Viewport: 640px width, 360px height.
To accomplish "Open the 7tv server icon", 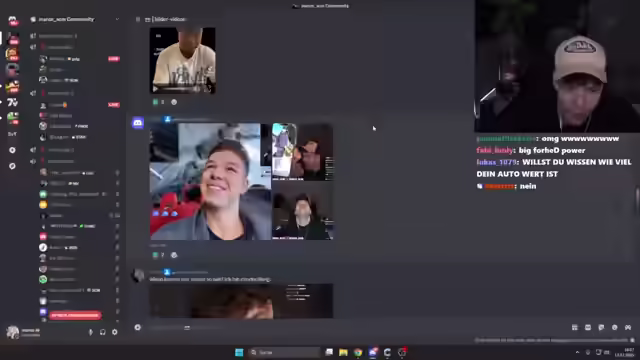I will (12, 102).
